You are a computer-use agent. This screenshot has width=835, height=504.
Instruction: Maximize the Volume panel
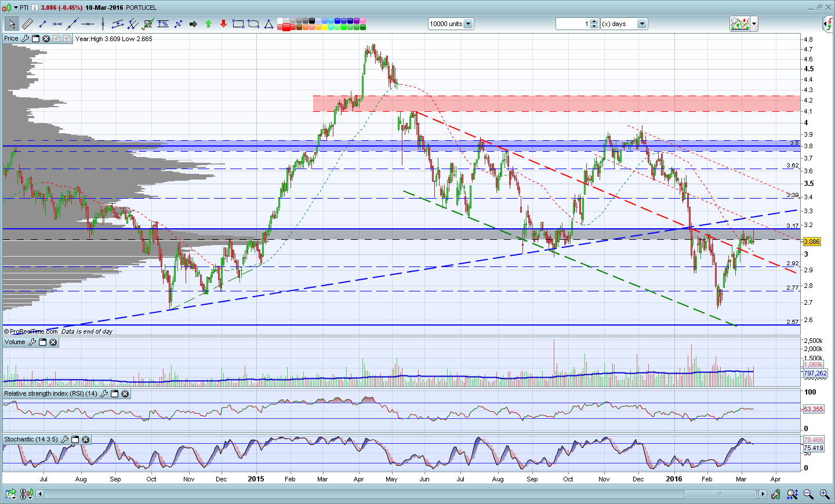42,342
